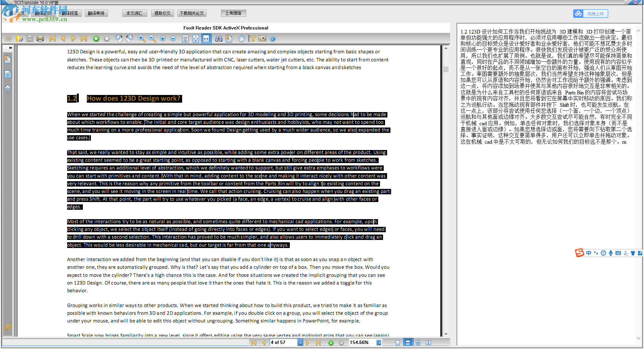Click the 提取引文 button

[x=163, y=13]
